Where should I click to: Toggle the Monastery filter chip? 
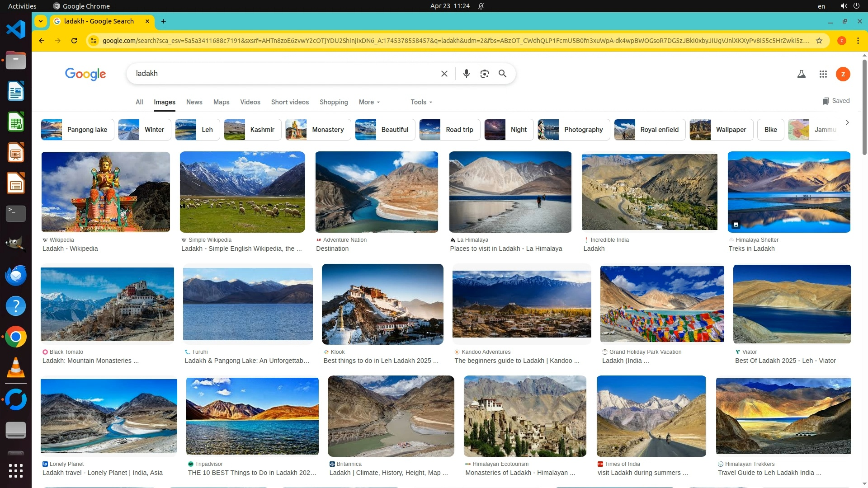pos(318,130)
